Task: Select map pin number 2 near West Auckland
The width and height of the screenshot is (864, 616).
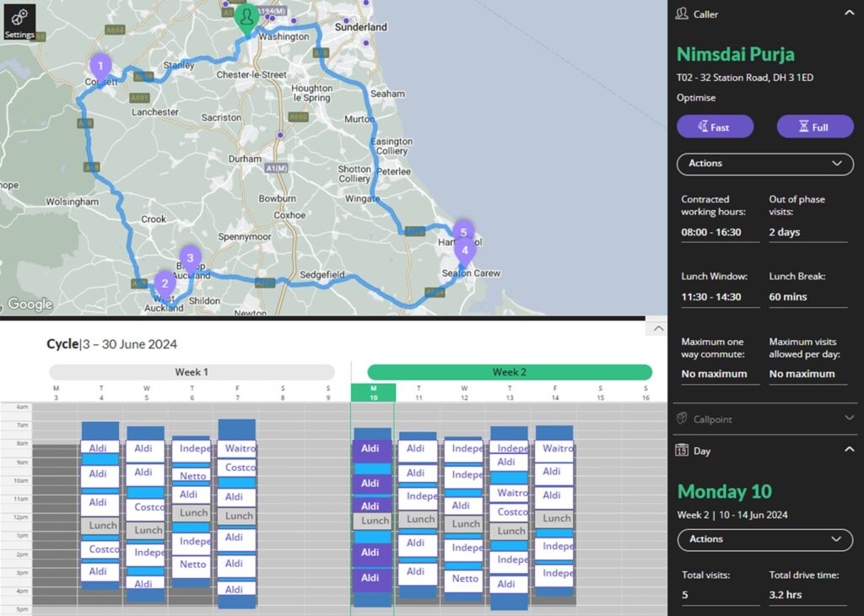Action: coord(165,285)
